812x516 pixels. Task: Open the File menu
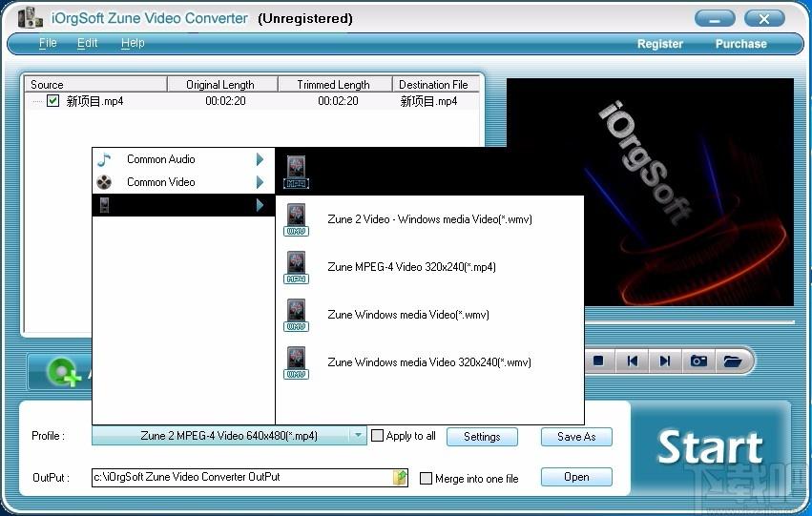pyautogui.click(x=48, y=43)
